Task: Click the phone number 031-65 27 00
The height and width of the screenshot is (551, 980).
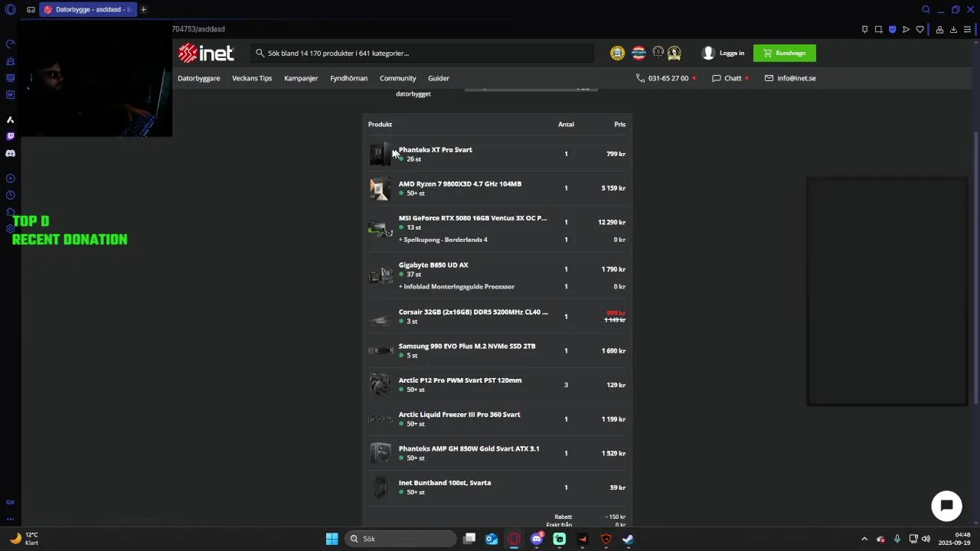Action: [668, 78]
